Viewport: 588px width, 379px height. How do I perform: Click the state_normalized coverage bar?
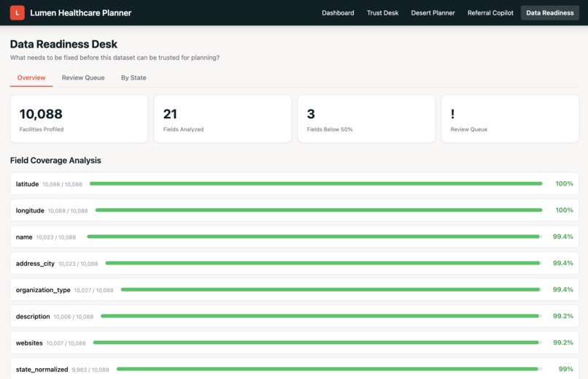click(x=329, y=370)
